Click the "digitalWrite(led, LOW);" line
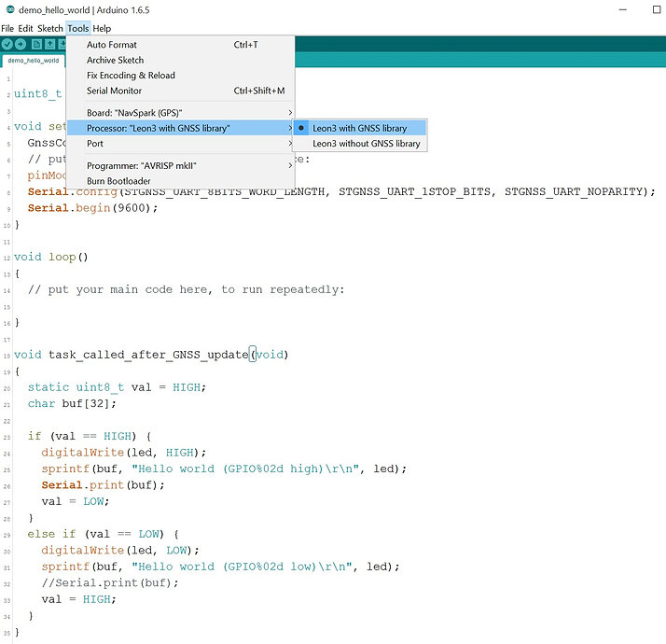 (x=120, y=550)
